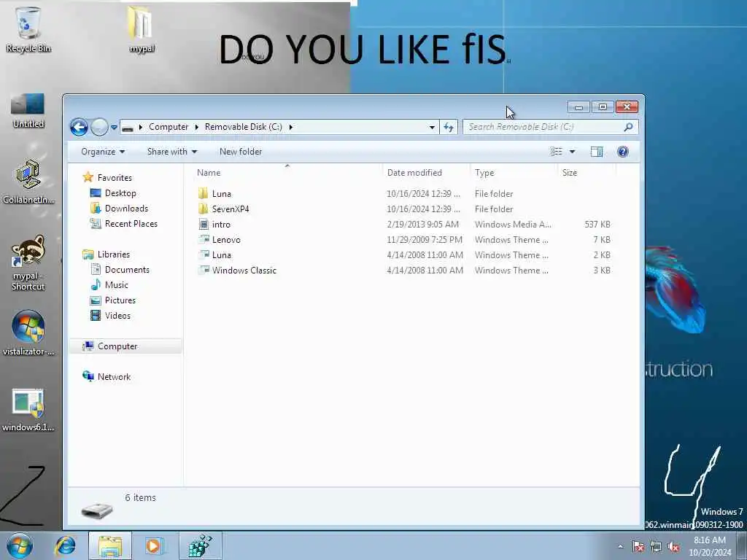Open the Music library
The width and height of the screenshot is (747, 560).
(x=116, y=285)
